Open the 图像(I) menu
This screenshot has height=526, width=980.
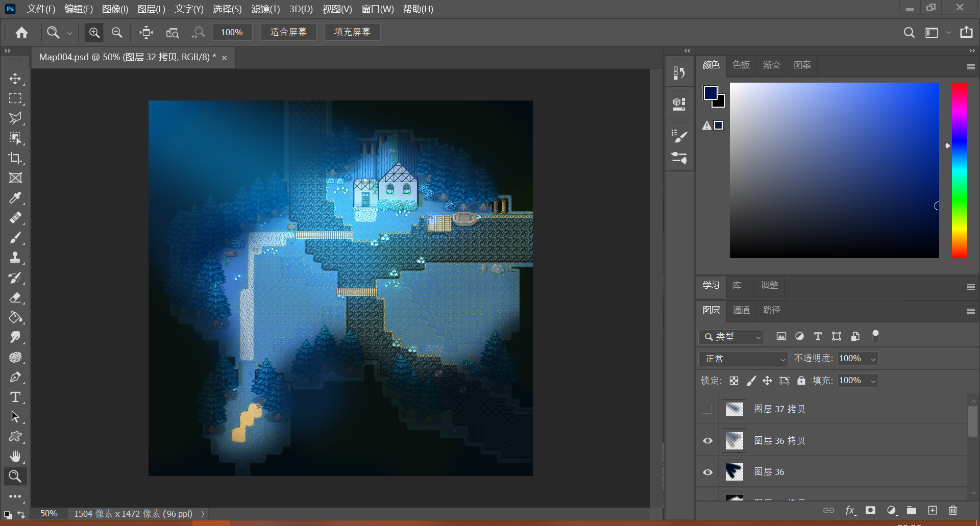(115, 9)
